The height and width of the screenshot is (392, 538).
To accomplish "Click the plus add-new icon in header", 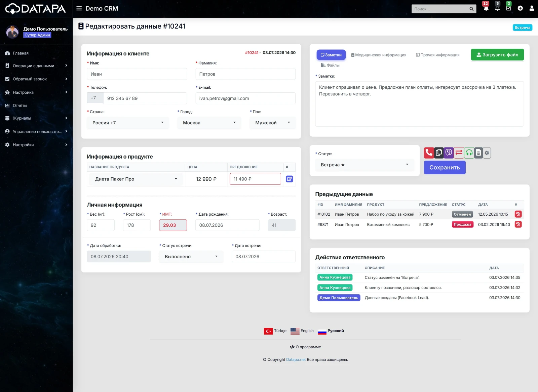I will click(x=520, y=8).
